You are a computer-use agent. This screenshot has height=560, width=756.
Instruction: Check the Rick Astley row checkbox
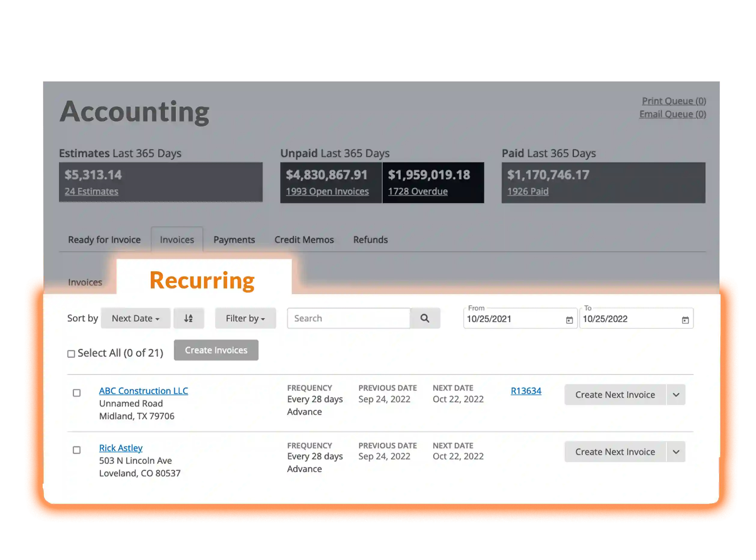tap(77, 450)
